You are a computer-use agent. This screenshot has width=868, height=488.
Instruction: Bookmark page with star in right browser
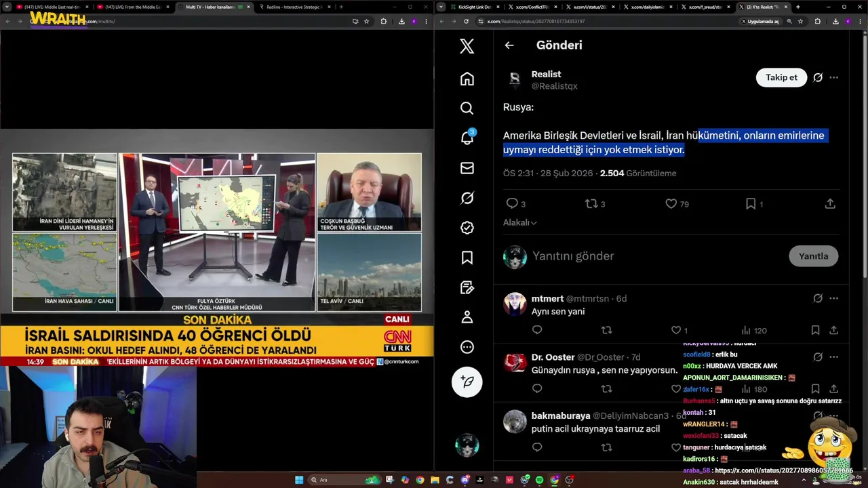coord(800,21)
